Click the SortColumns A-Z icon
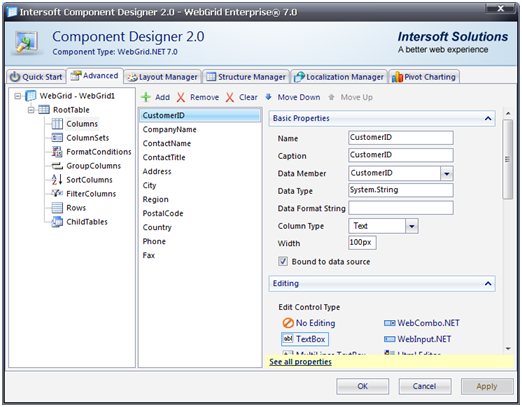 point(57,180)
